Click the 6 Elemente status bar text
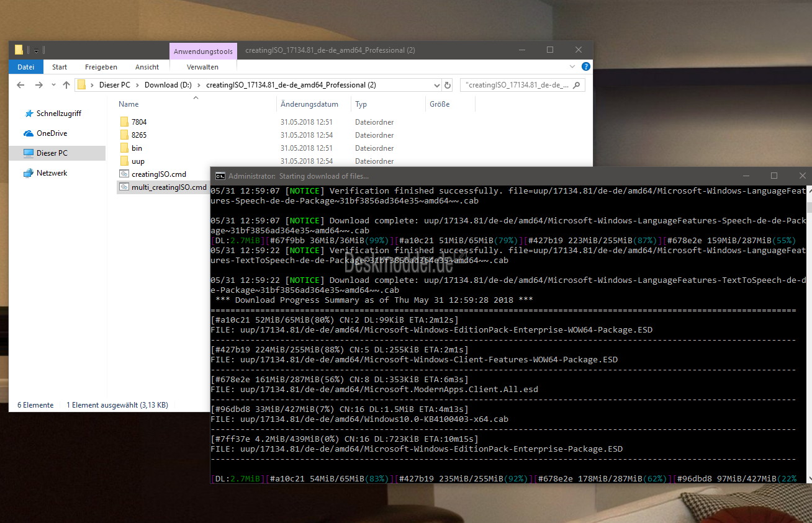Viewport: 812px width, 523px height. (x=35, y=405)
